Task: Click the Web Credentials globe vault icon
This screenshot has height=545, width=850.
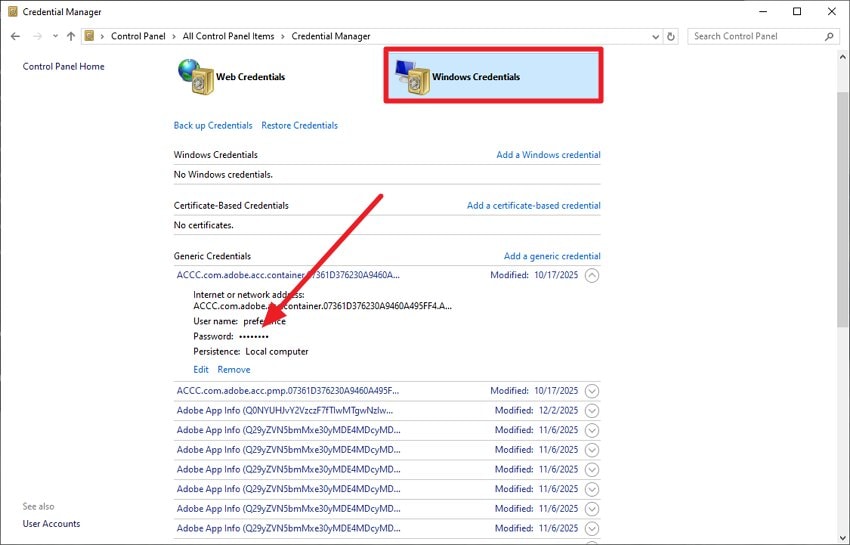Action: [x=195, y=76]
